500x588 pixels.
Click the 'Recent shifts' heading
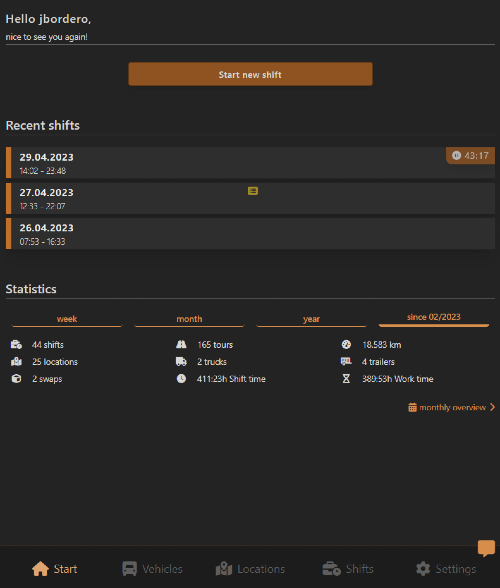pos(42,125)
